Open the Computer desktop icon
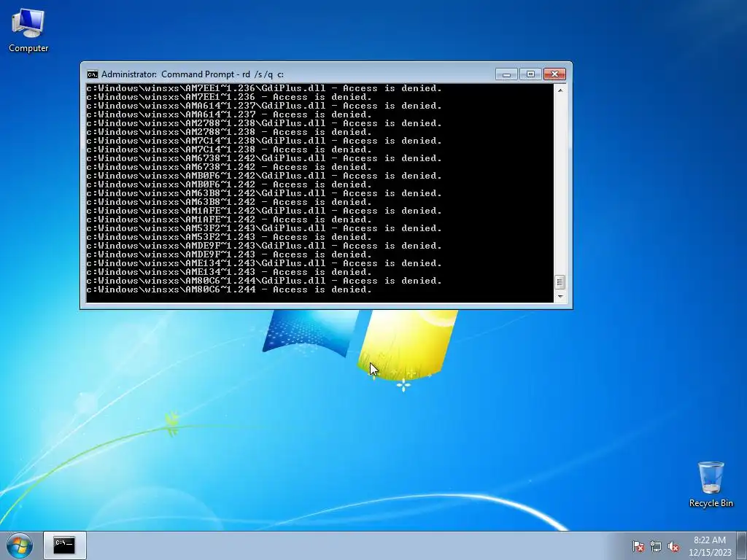 [x=28, y=31]
